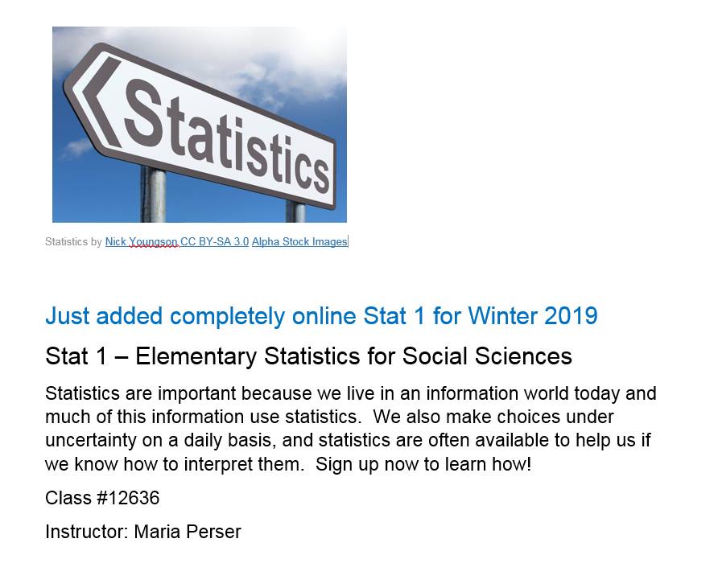This screenshot has width=714, height=588.
Task: Click "Statistics are important" at paragraph start
Action: point(141,393)
